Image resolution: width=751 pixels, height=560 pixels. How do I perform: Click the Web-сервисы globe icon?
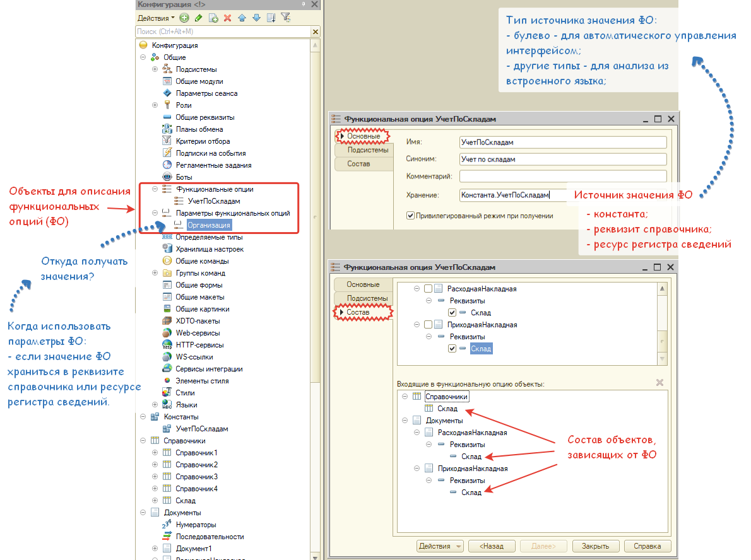point(167,332)
